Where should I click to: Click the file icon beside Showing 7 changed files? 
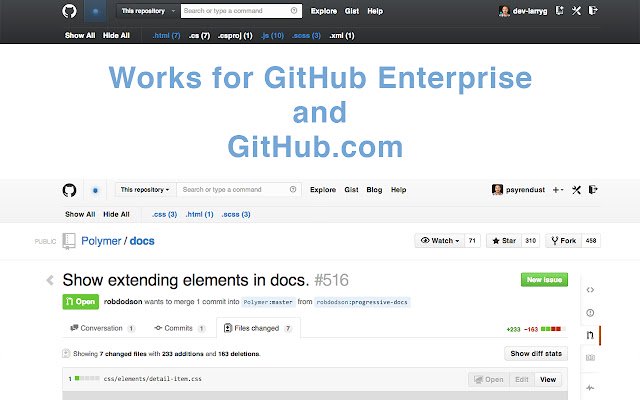[x=66, y=353]
